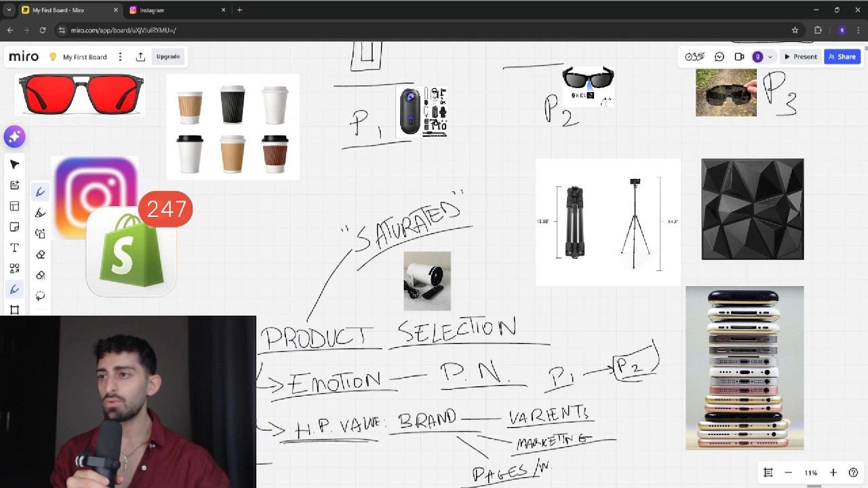Image resolution: width=868 pixels, height=488 pixels.
Task: Open the Layout and card tool
Action: coord(14,185)
